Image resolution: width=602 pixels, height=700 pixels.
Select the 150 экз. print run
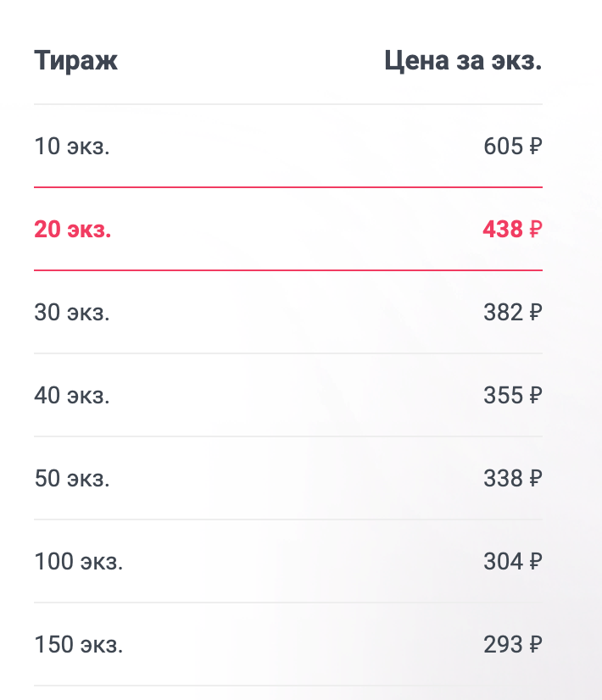(79, 645)
